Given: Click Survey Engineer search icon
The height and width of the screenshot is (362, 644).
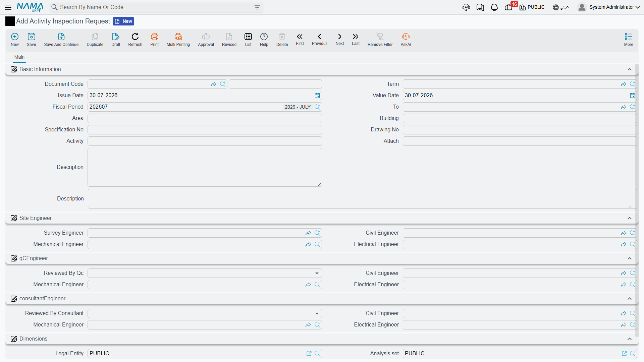Looking at the screenshot, I should [317, 233].
